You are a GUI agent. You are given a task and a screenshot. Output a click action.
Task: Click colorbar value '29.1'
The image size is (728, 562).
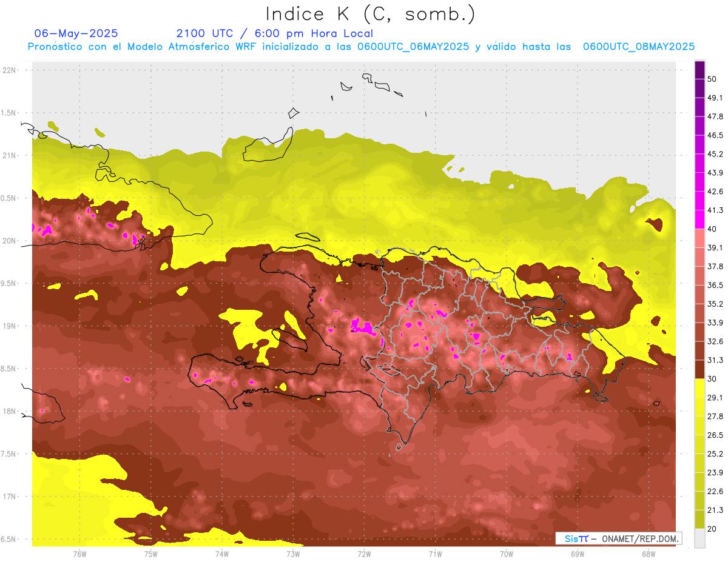pyautogui.click(x=715, y=398)
